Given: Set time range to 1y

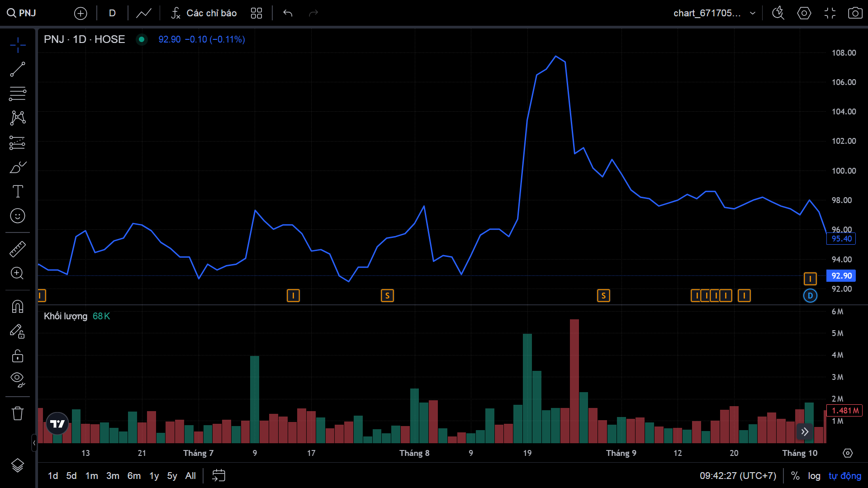Looking at the screenshot, I should 154,476.
